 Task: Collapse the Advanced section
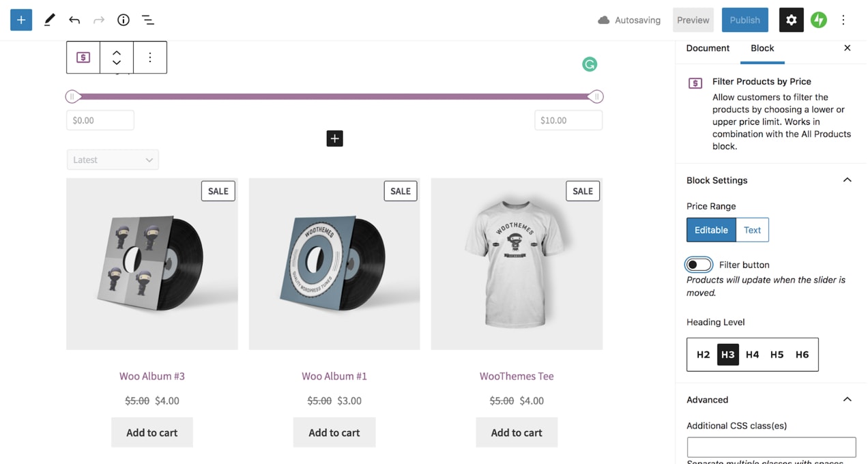[x=847, y=399]
